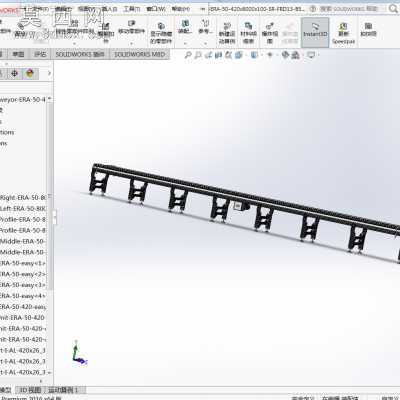Click the Section View icon

218,55
